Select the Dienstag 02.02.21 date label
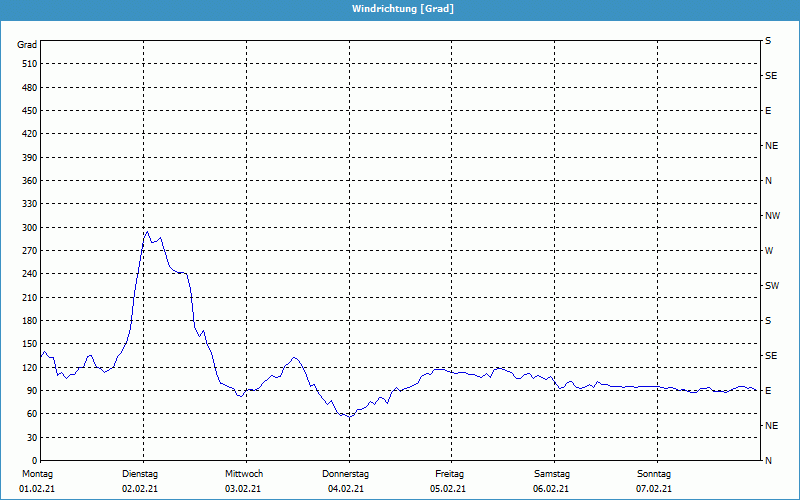Viewport: 800px width, 500px height. click(140, 481)
